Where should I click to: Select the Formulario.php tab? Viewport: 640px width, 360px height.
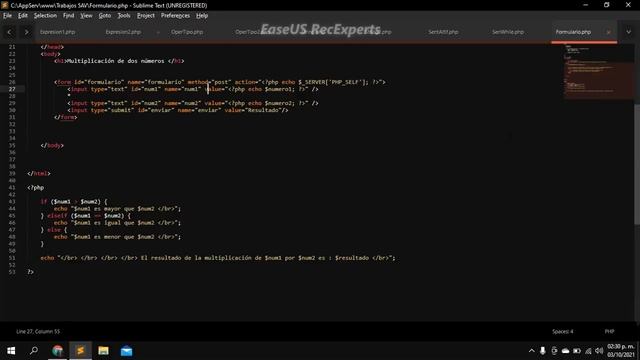pos(573,32)
